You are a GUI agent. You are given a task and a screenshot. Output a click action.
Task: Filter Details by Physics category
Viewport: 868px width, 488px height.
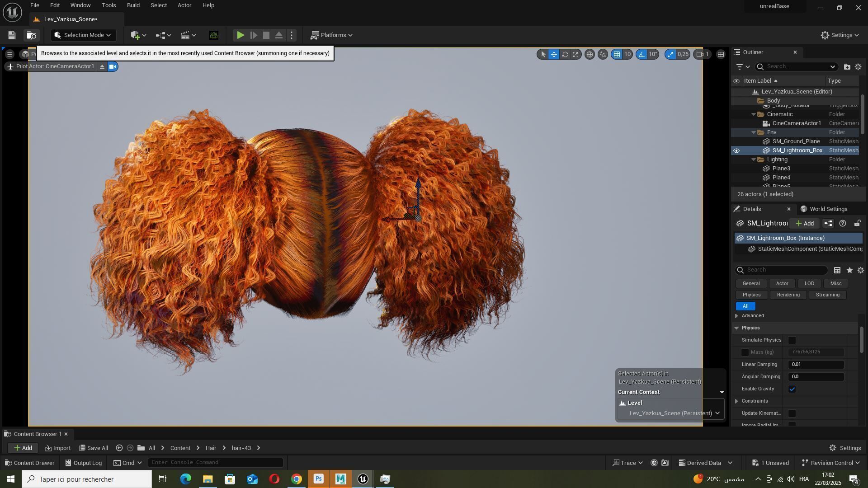coord(751,295)
